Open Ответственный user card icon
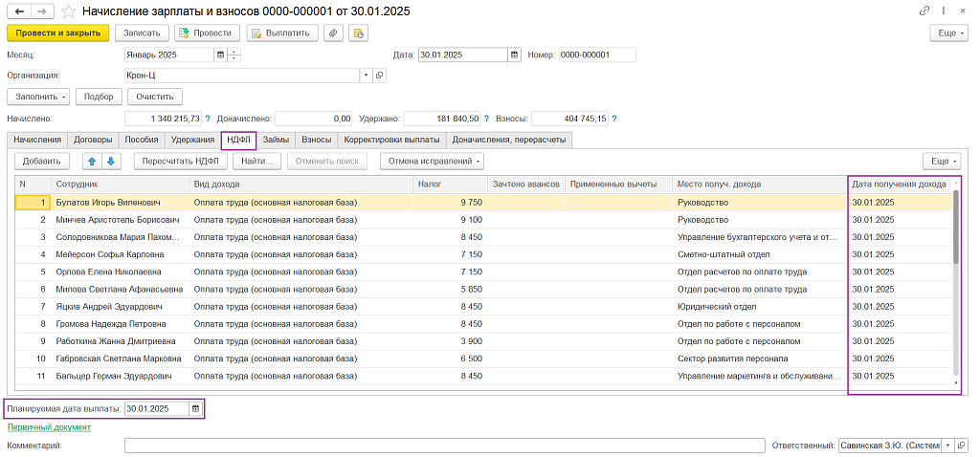980x457 pixels. tap(959, 446)
